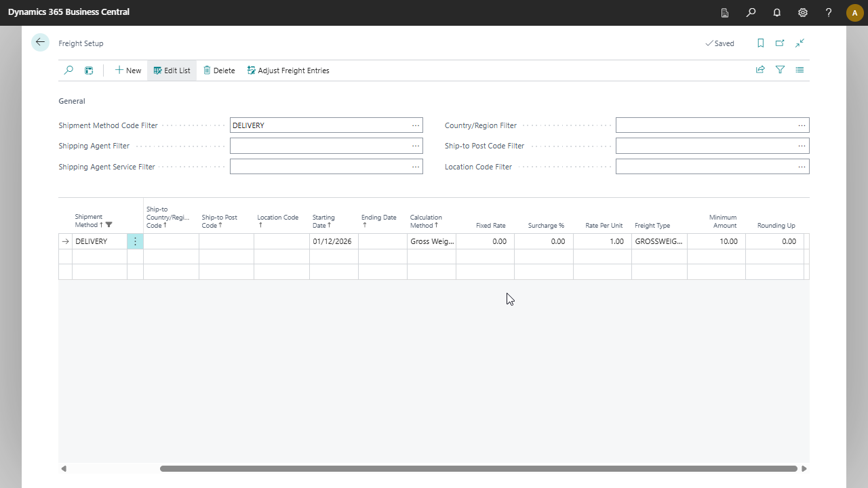Select the Delete action
This screenshot has height=488, width=868.
coord(219,70)
